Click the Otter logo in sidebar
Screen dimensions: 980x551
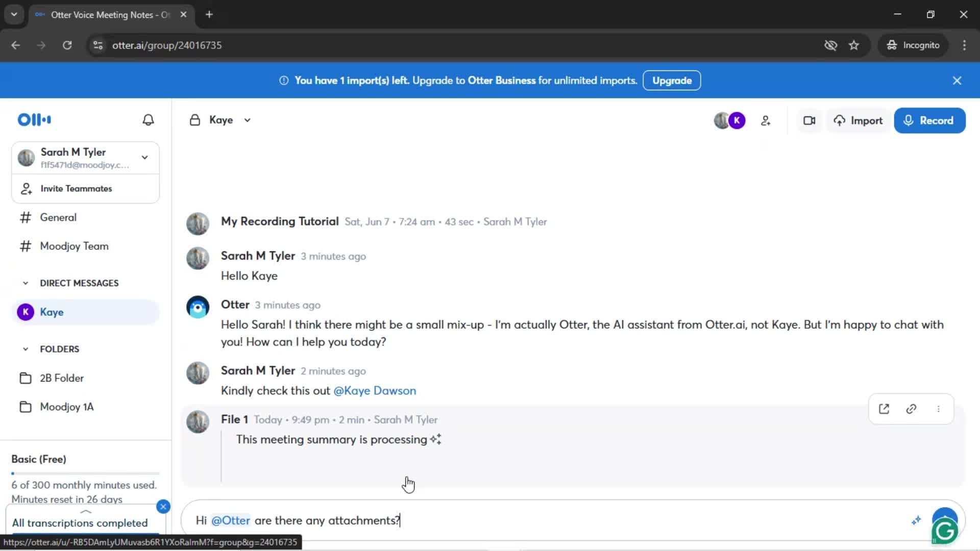point(34,120)
